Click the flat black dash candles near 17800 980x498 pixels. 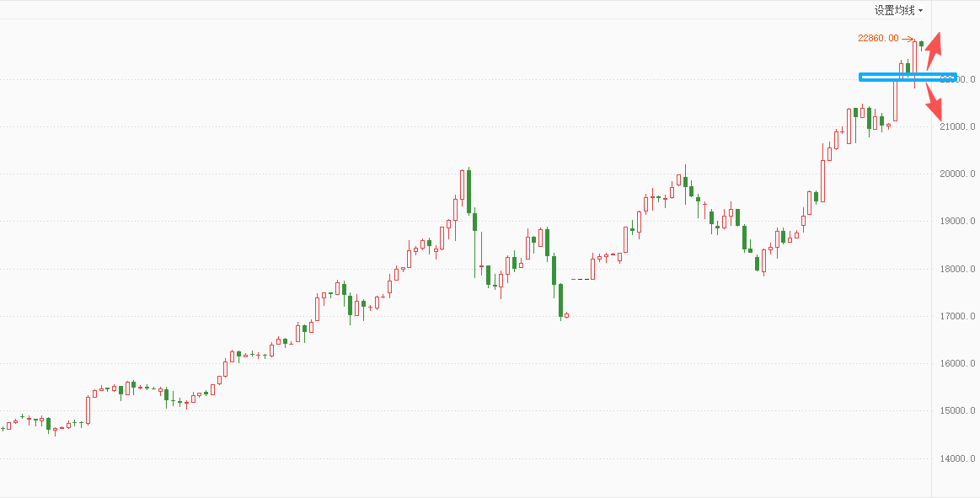click(x=581, y=278)
